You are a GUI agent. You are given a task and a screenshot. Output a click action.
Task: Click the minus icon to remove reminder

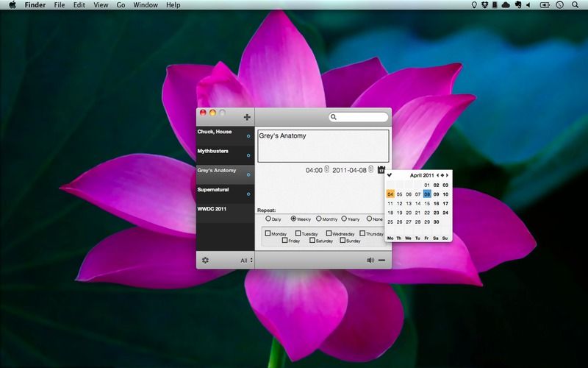(382, 260)
